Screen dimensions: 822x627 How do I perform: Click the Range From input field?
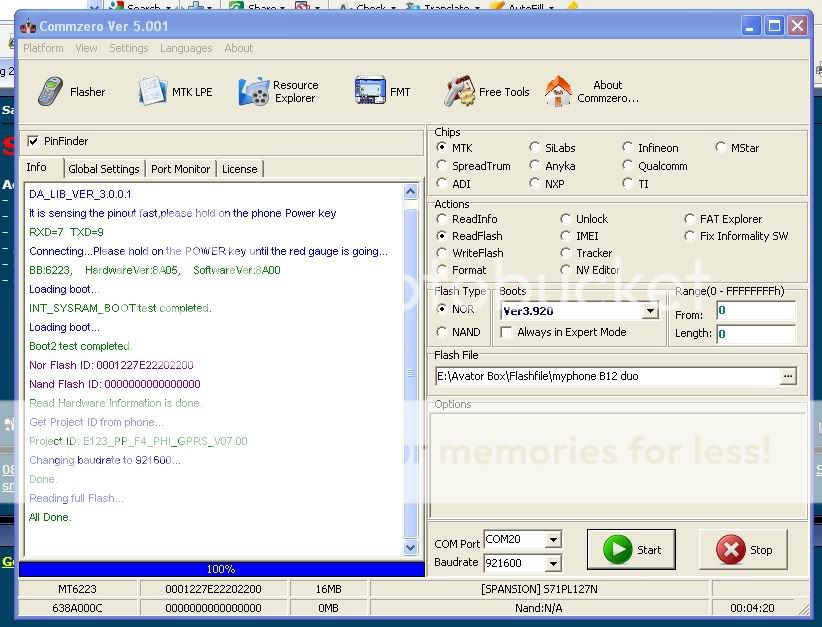coord(755,311)
